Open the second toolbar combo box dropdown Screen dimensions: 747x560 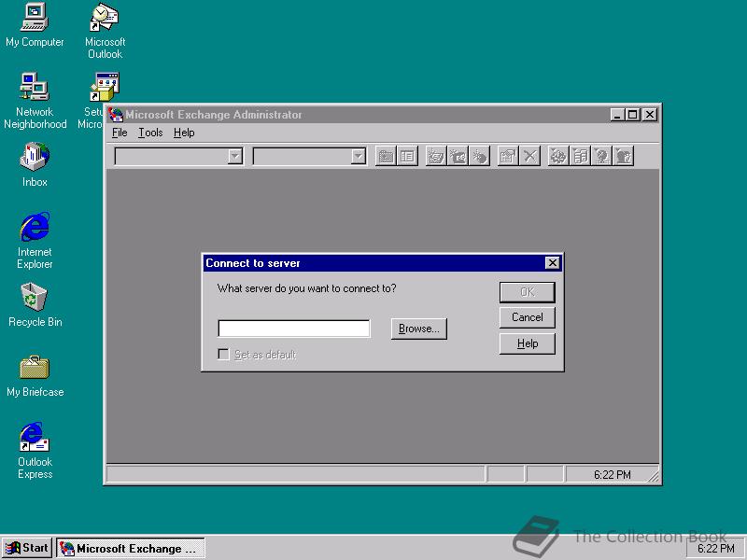pos(359,156)
